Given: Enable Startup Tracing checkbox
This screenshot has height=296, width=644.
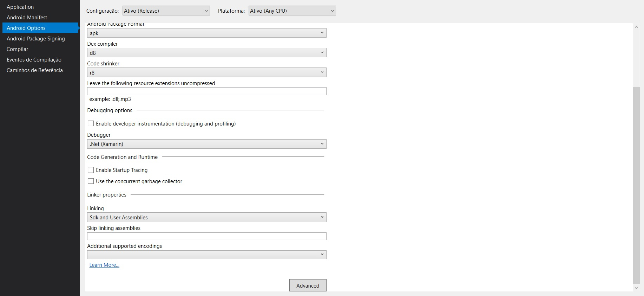Looking at the screenshot, I should point(91,170).
